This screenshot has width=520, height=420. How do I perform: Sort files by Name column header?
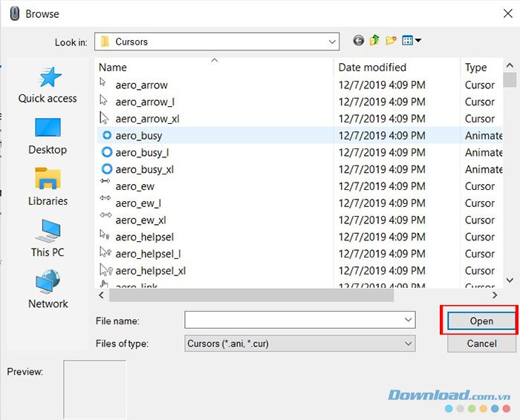tap(215, 67)
